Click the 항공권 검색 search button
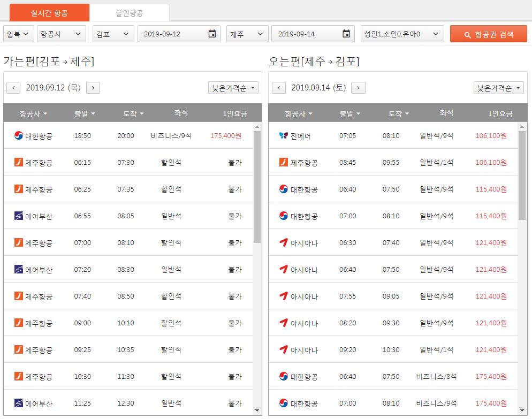This screenshot has height=419, width=532. [489, 34]
